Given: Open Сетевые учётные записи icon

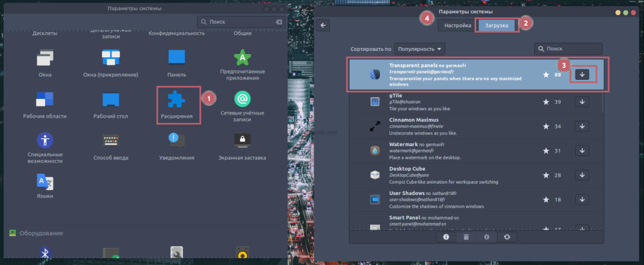Looking at the screenshot, I should 243,99.
